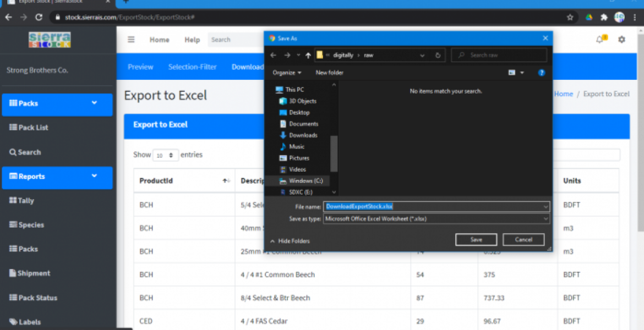644x330 pixels.
Task: Click Search raw field in dialog
Action: [499, 55]
